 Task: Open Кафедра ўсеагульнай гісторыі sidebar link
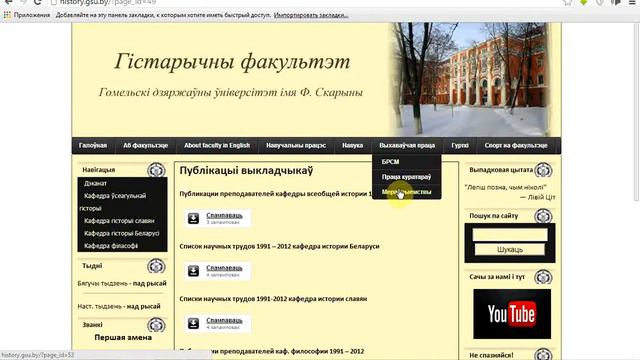click(x=113, y=202)
